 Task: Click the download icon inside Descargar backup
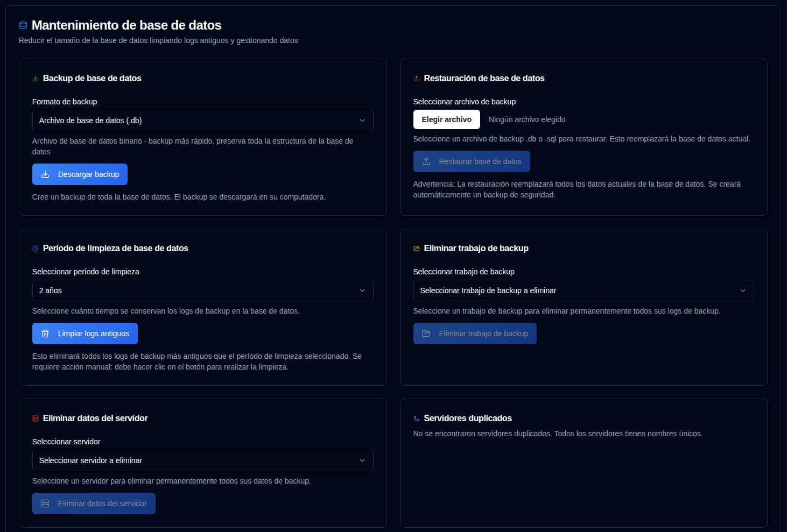click(46, 174)
